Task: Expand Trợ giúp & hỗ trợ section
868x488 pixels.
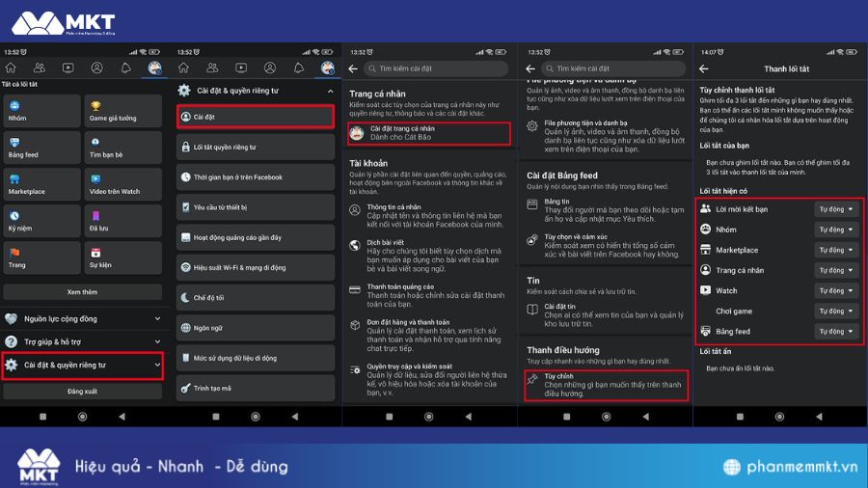Action: [83, 342]
